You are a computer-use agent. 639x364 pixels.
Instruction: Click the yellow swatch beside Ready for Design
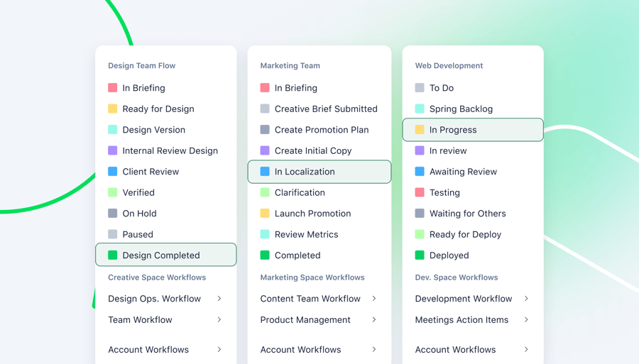tap(112, 109)
